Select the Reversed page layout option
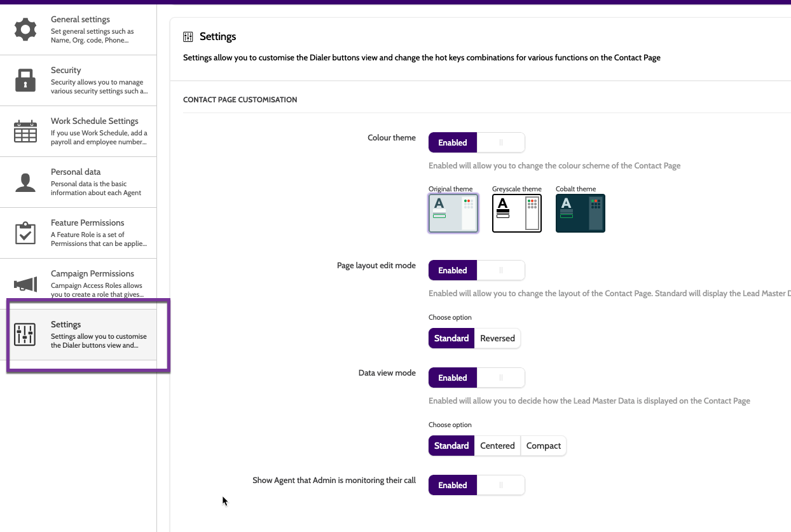 (497, 338)
